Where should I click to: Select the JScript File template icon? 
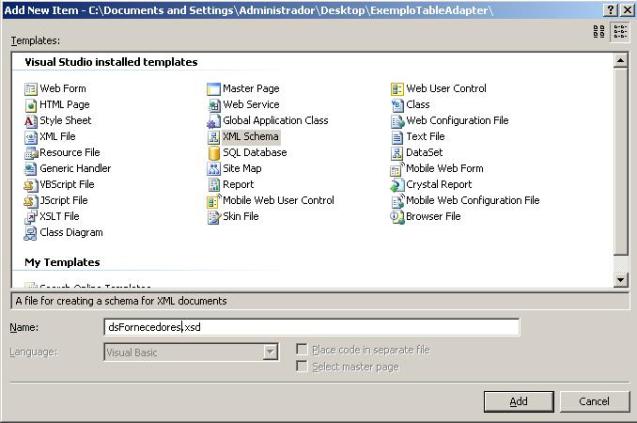30,201
